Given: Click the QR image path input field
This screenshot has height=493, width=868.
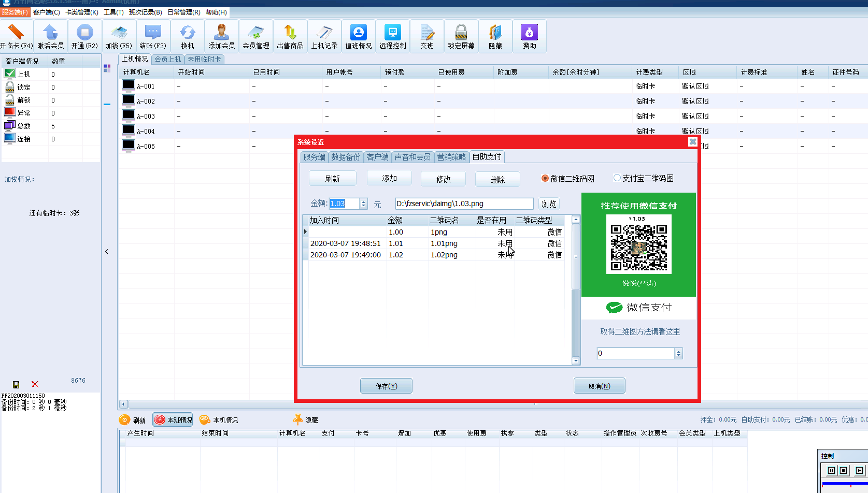Looking at the screenshot, I should click(x=464, y=204).
